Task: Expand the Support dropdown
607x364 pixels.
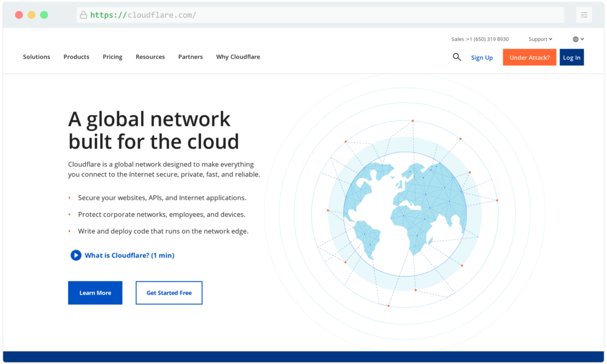Action: click(541, 39)
